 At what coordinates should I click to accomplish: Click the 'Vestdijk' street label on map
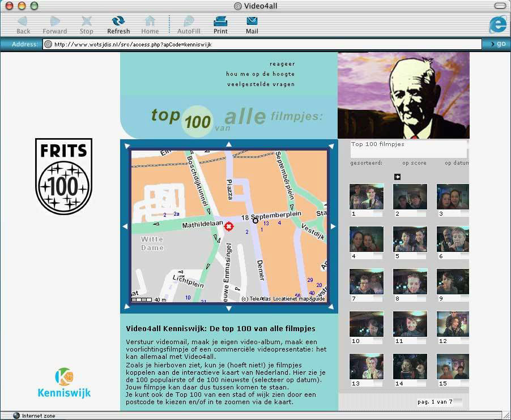[313, 231]
